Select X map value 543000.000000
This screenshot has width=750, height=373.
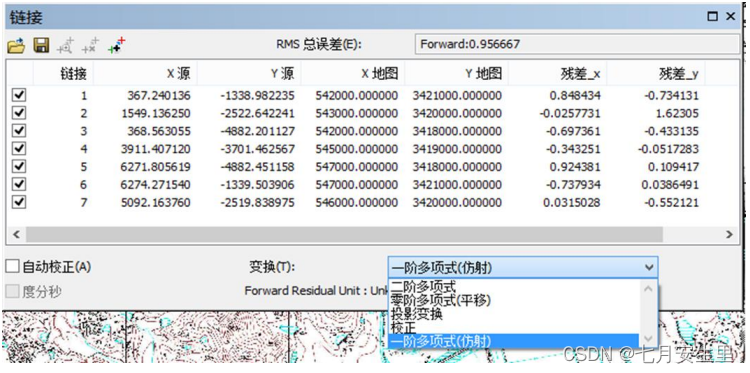(x=357, y=113)
